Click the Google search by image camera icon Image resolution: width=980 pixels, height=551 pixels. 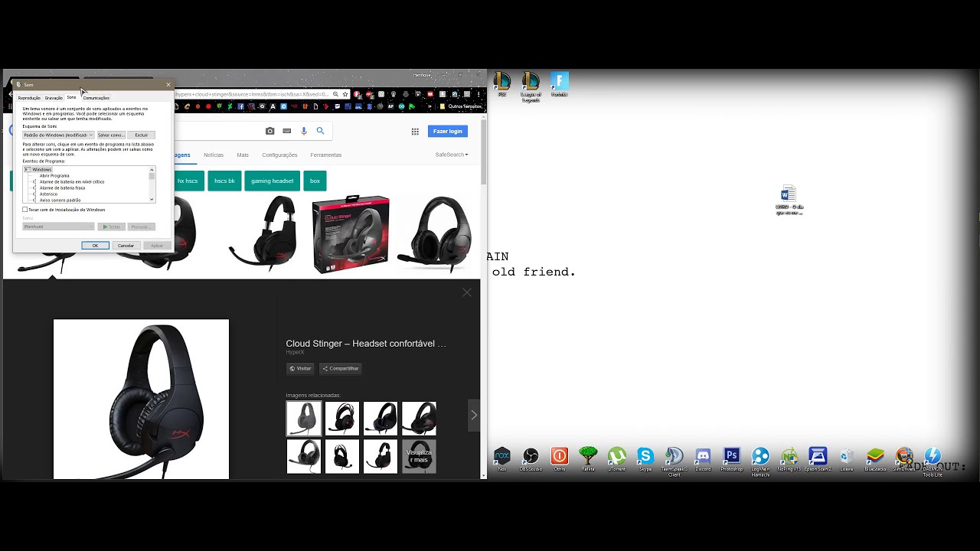pyautogui.click(x=269, y=131)
